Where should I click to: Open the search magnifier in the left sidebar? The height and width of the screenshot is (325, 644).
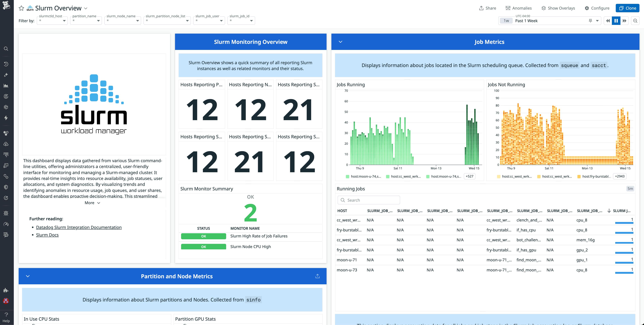tap(6, 48)
